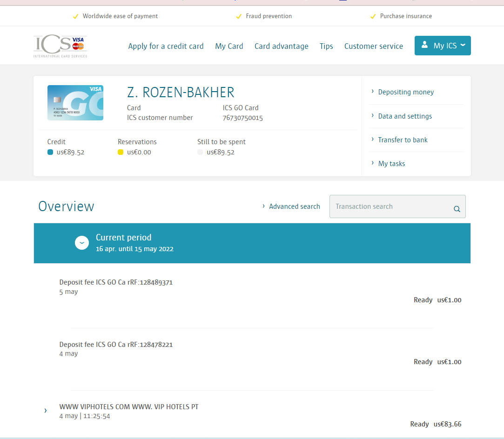504x439 pixels.
Task: Click chevron next to Depositing money
Action: pos(373,92)
